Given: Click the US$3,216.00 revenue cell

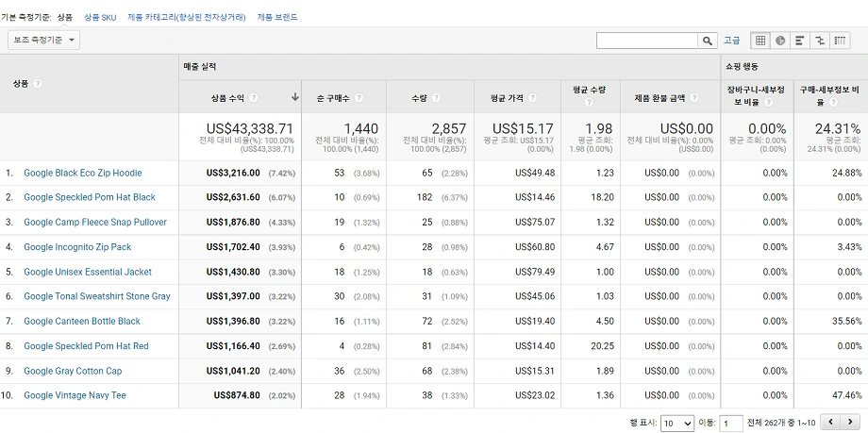Looking at the screenshot, I should tap(233, 173).
